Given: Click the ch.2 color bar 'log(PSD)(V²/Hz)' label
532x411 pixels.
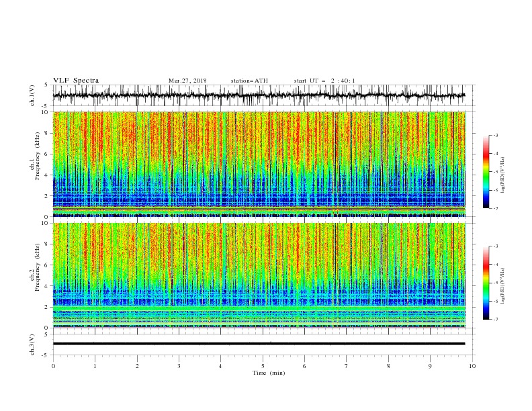Looking at the screenshot, I should [503, 285].
